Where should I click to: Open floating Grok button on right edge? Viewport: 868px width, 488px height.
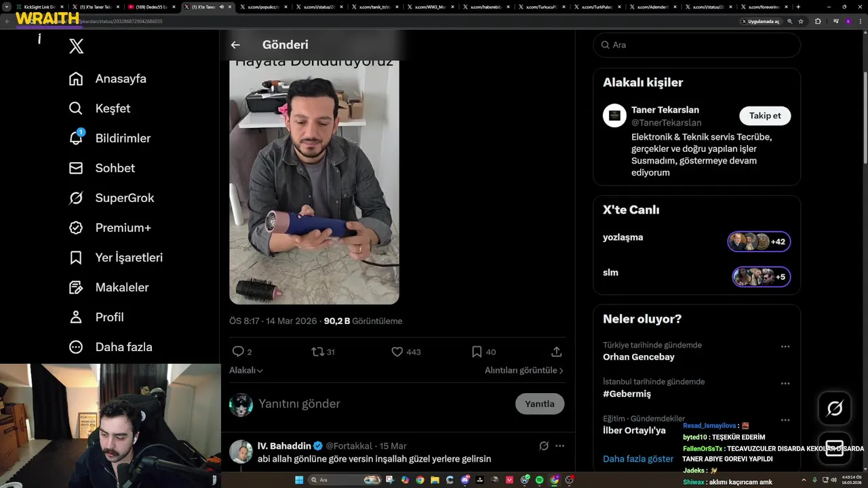835,408
